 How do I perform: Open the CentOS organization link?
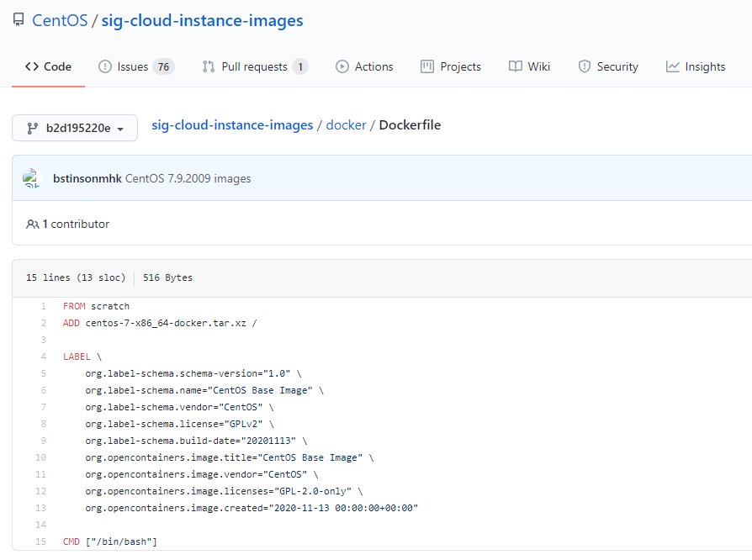click(60, 20)
